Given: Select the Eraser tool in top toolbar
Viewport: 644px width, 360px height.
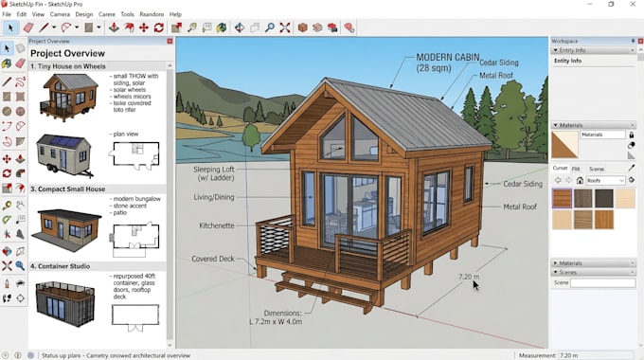Looking at the screenshot, I should pyautogui.click(x=28, y=27).
